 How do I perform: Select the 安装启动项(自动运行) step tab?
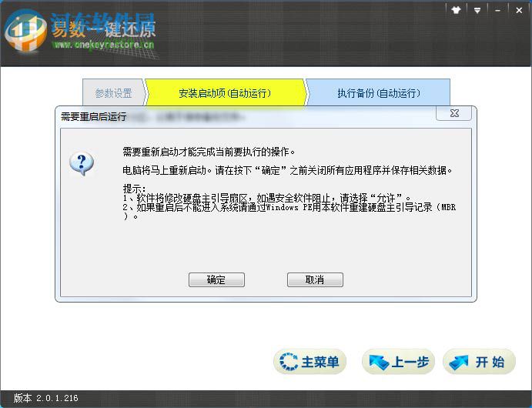pyautogui.click(x=225, y=93)
